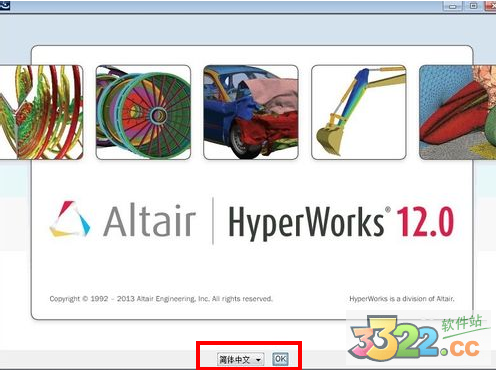This screenshot has width=496, height=370.
Task: Click the green 软件站 watermark label
Action: [462, 323]
